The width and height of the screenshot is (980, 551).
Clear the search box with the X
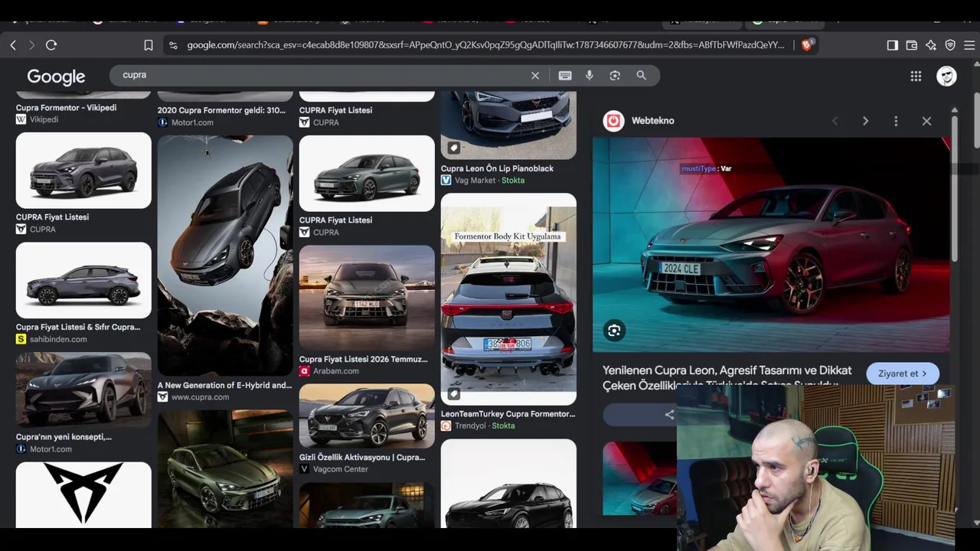(x=535, y=75)
